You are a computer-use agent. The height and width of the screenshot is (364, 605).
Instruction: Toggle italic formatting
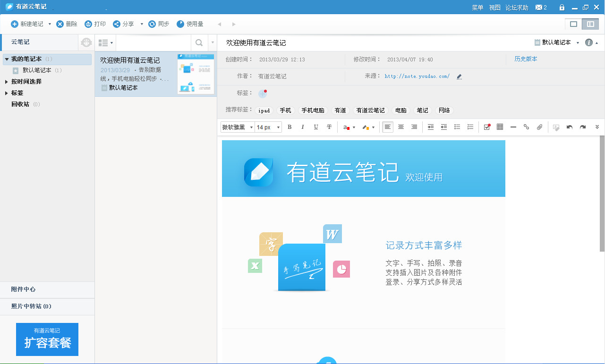click(x=302, y=127)
